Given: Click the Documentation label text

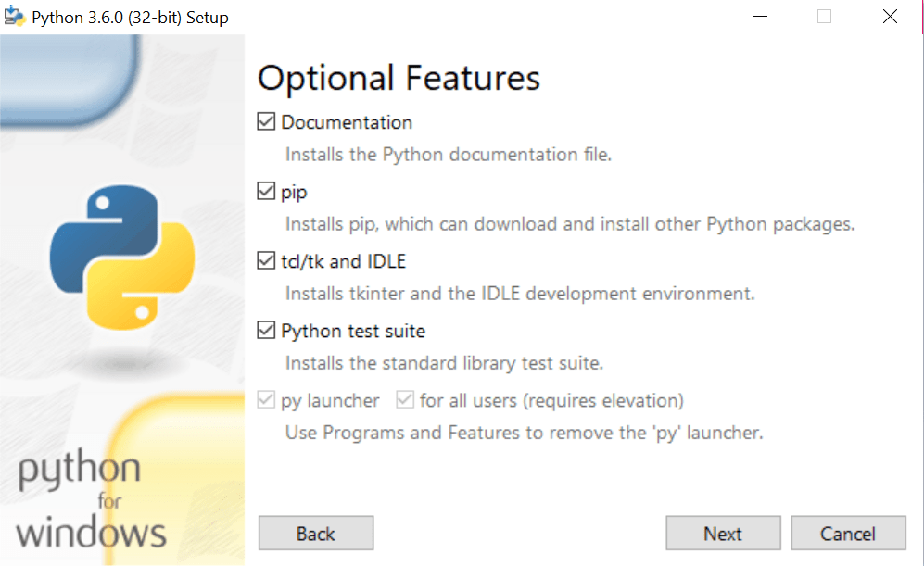Looking at the screenshot, I should [345, 121].
